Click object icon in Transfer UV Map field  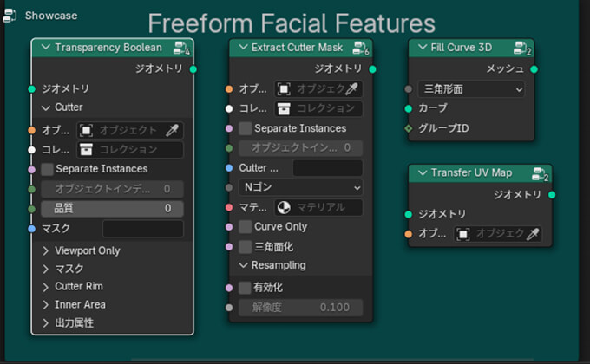point(462,234)
